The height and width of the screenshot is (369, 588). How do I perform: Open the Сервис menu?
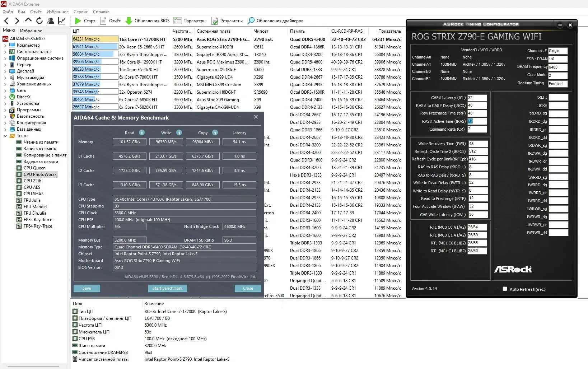click(x=81, y=12)
